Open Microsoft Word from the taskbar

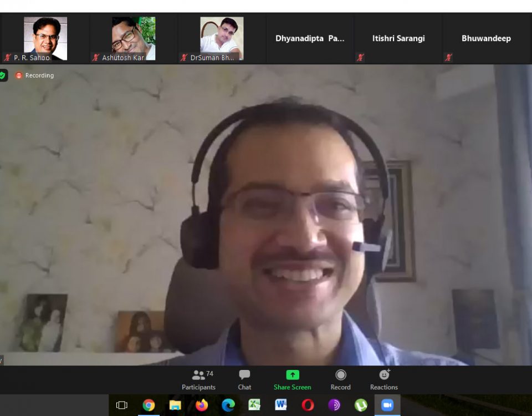[x=281, y=405]
